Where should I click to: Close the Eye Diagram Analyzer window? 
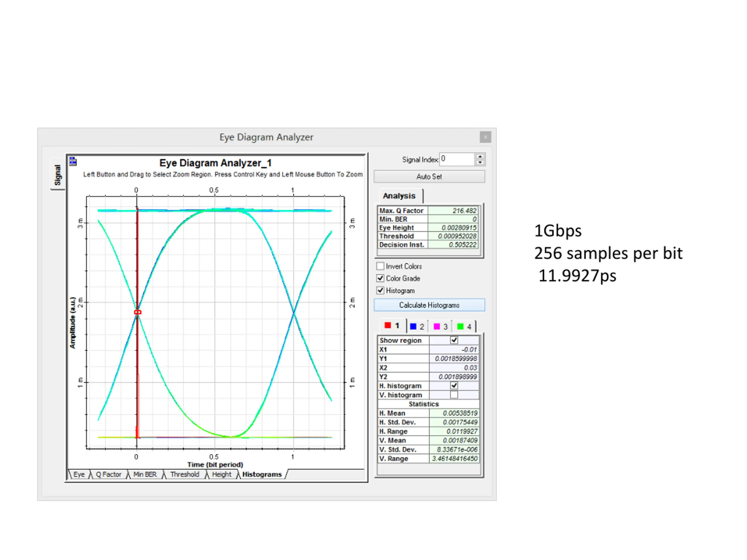485,137
